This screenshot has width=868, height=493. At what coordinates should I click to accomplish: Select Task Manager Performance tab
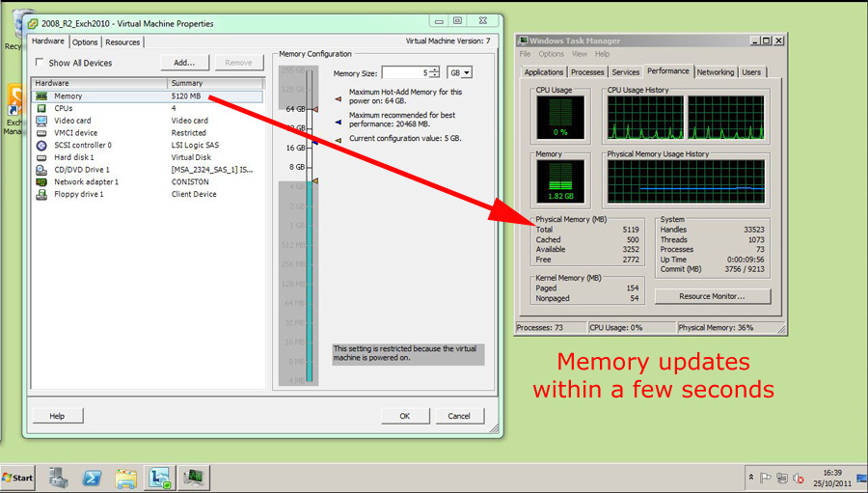(x=668, y=70)
